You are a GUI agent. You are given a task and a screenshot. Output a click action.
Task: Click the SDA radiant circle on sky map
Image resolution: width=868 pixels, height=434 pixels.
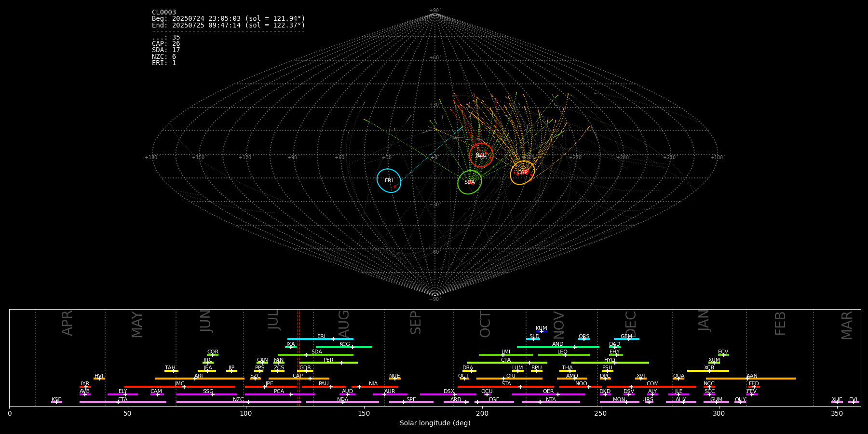470,182
